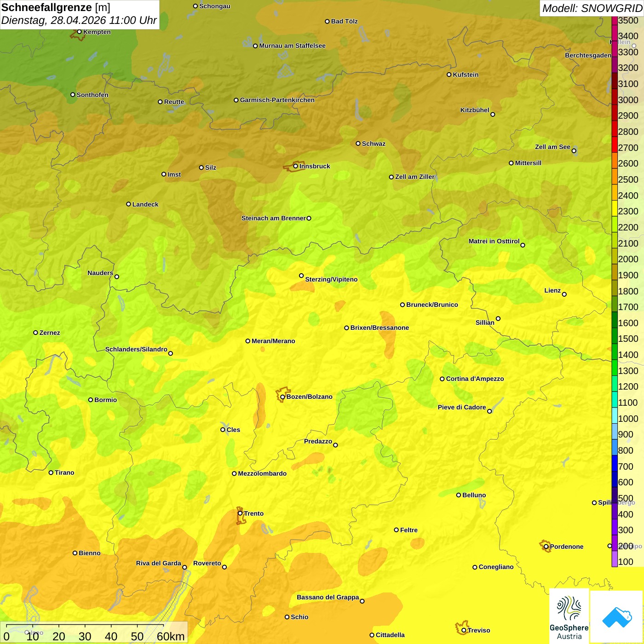Click the 'Mittersill' label
644x644 pixels.
[x=528, y=163]
